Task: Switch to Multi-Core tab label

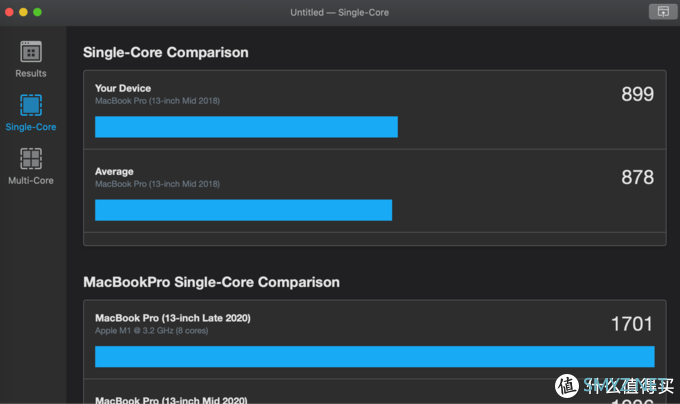Action: coord(31,180)
